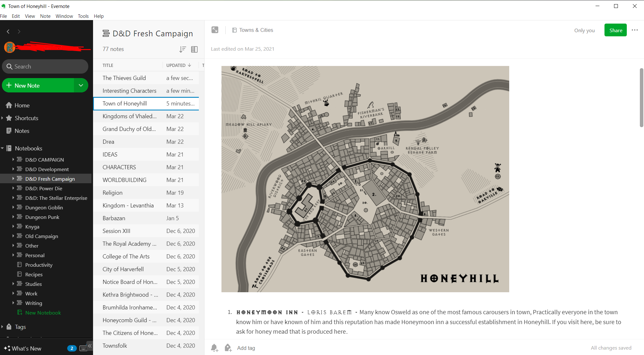The image size is (644, 355).
Task: Click the expand note fullscreen icon
Action: (x=215, y=30)
